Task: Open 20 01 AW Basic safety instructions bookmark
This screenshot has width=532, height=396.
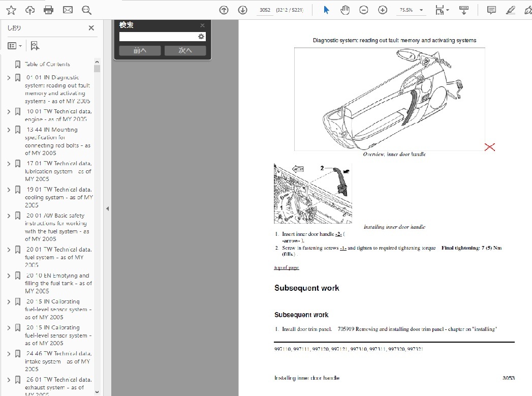Action: [x=57, y=227]
